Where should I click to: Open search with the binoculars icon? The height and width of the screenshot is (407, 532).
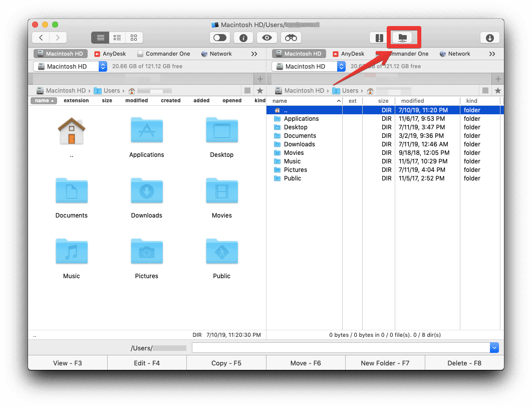(x=291, y=38)
